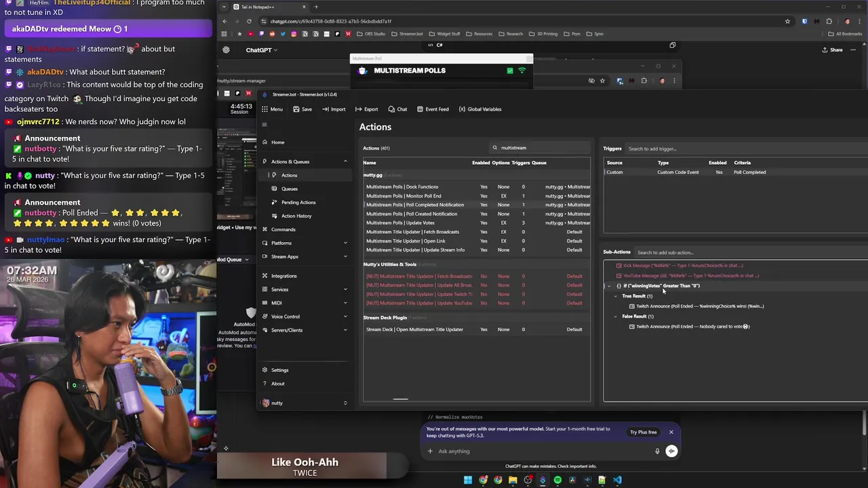Open Spotify from the taskbar
The image size is (868, 488).
click(557, 480)
